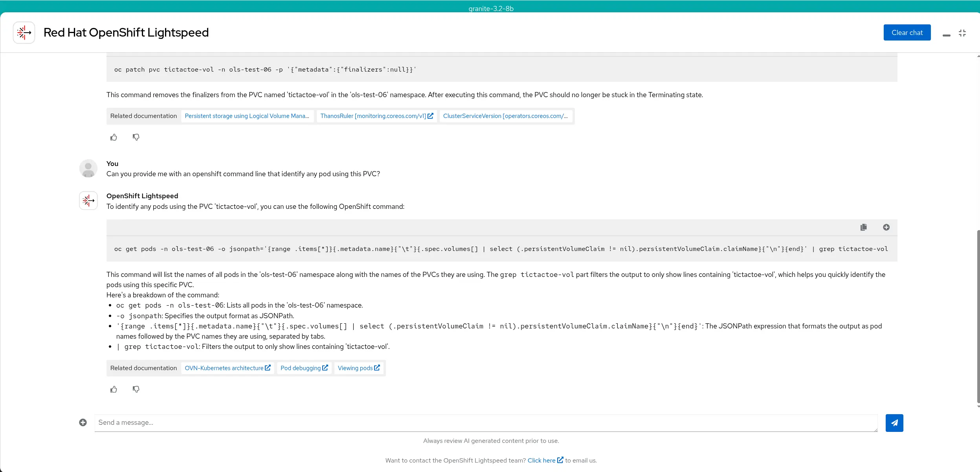Screen dimensions: 980x472
Task: Click the attach plus icon beside message box
Action: coord(83,422)
